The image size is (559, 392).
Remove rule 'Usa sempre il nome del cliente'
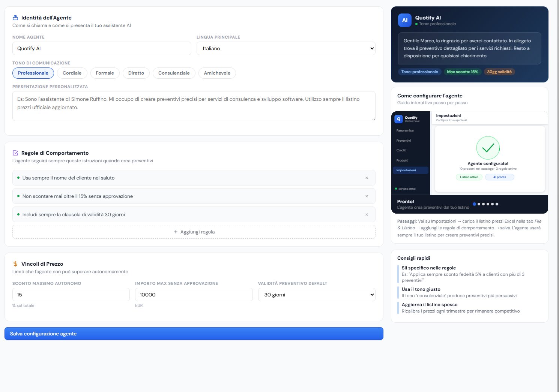(x=367, y=178)
